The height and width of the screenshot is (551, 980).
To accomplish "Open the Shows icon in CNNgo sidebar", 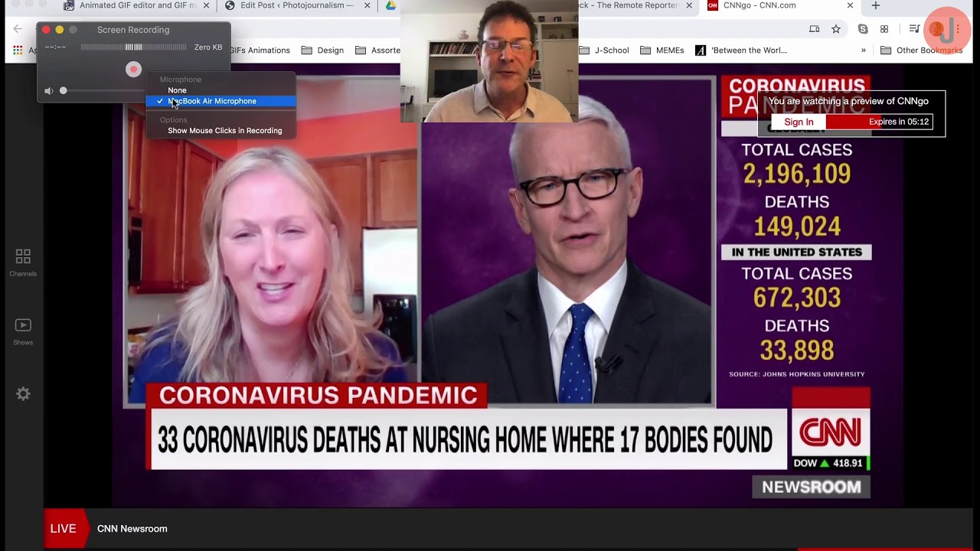I will point(23,332).
